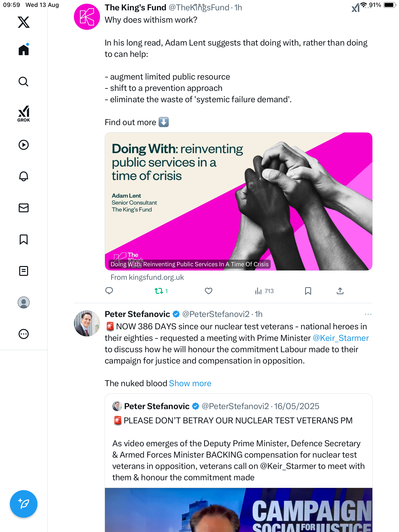Open Notifications bell in sidebar
Viewport: 399px width, 532px height.
[24, 176]
